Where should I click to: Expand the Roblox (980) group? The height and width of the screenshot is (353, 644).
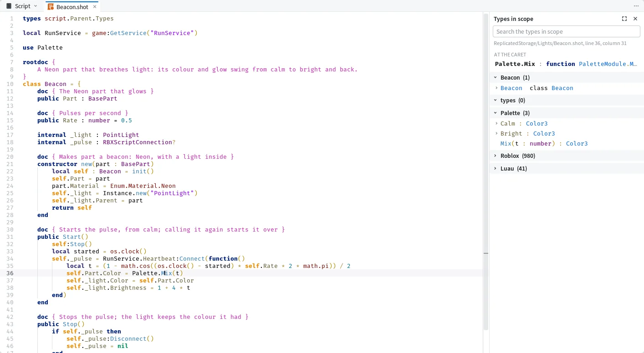coord(496,156)
